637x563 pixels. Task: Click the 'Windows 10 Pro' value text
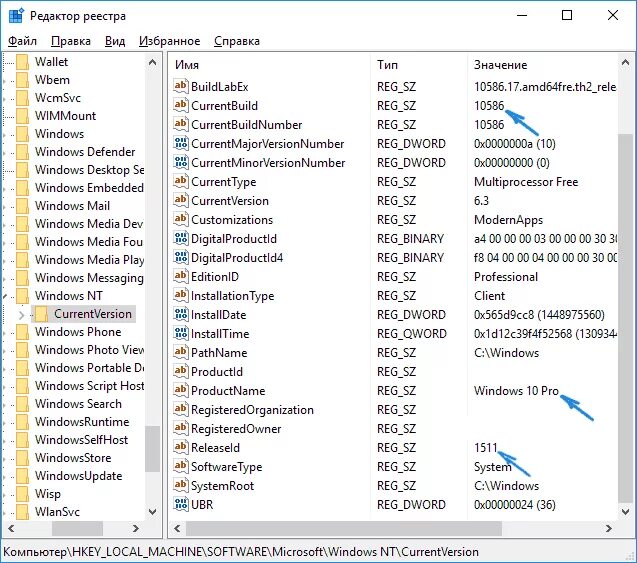pos(516,391)
